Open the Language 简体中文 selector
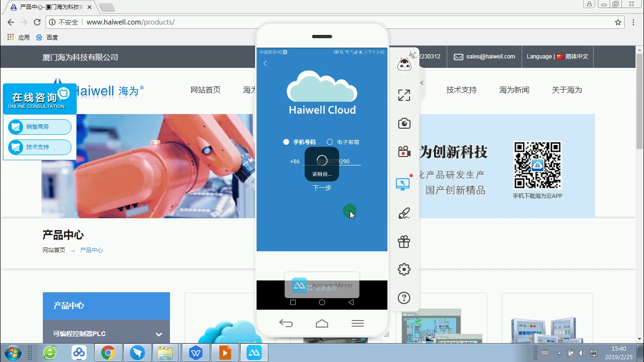 tap(557, 57)
